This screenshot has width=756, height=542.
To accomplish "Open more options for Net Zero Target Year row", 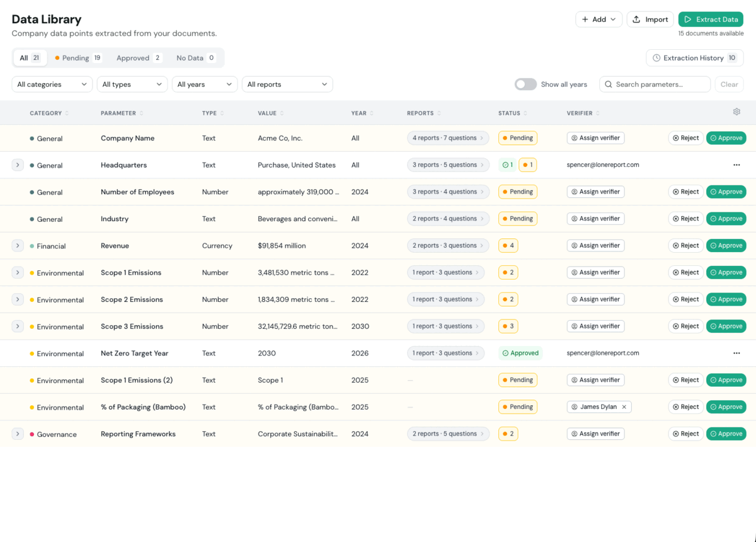I will pos(736,354).
